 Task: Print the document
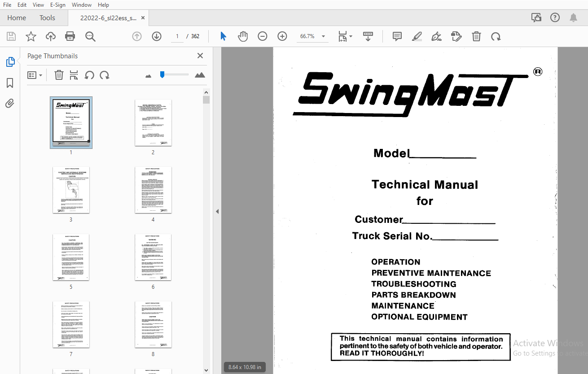(x=70, y=36)
